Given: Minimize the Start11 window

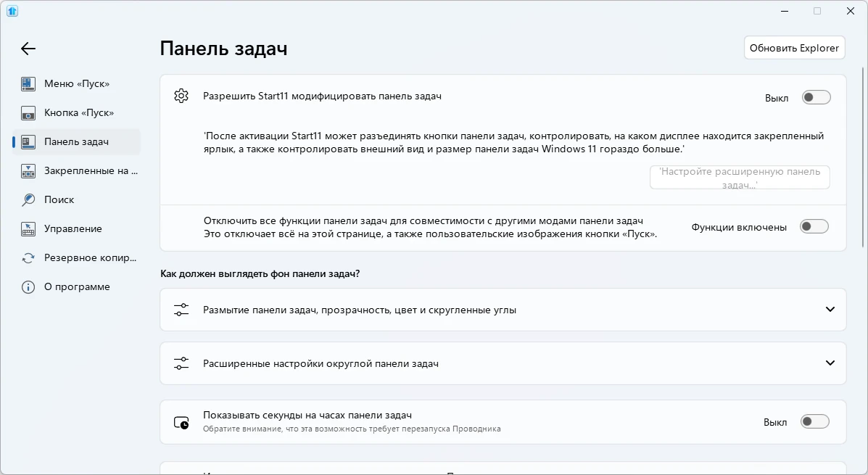Looking at the screenshot, I should 785,11.
